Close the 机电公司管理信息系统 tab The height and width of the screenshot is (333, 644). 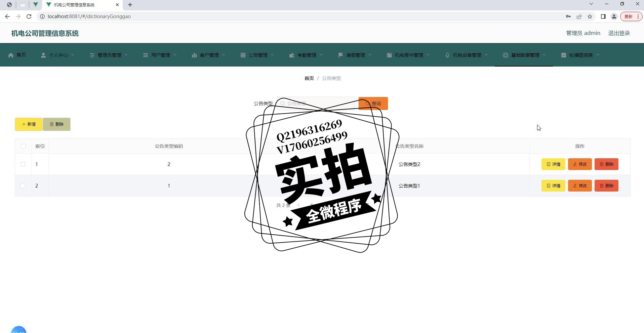coord(117,5)
